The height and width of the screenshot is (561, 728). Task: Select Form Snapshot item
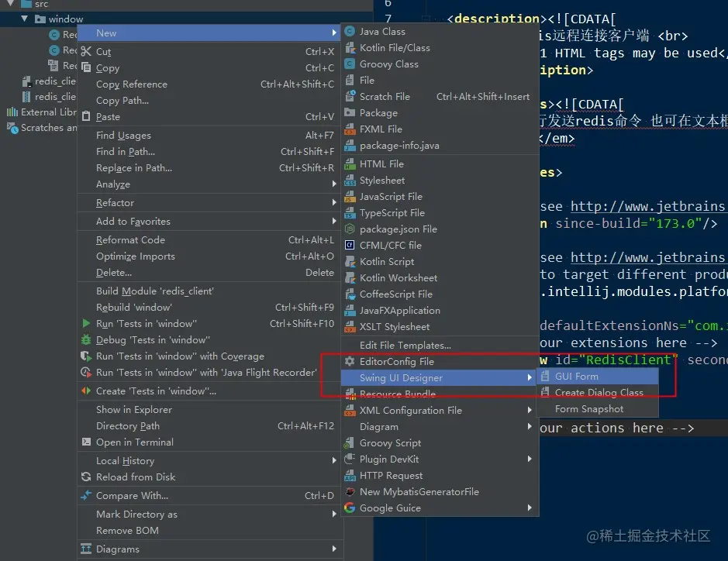[597, 409]
